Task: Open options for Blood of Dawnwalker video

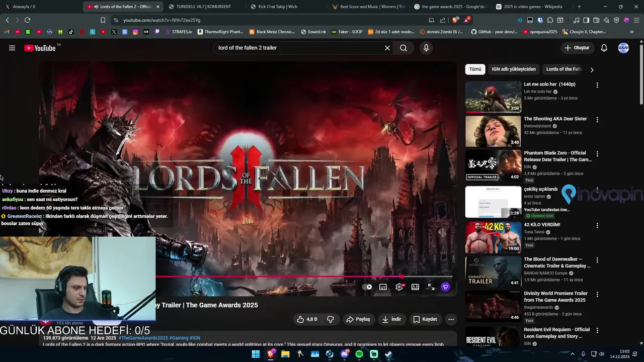Action: 597,260
